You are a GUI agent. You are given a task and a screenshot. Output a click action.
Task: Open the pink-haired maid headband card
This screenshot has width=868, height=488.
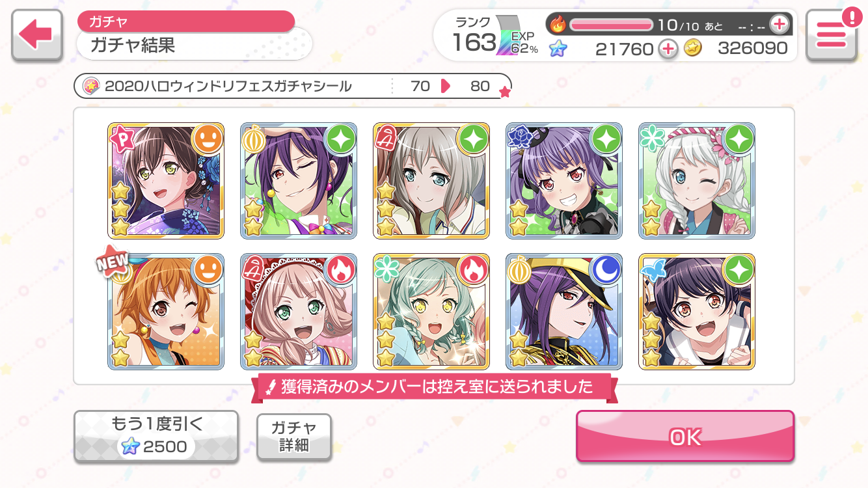[299, 312]
